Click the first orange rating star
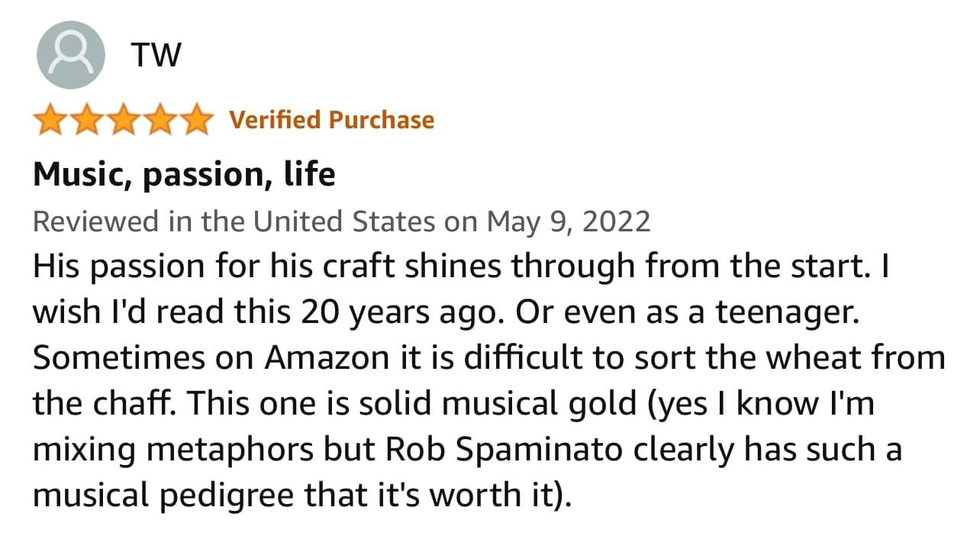 51,120
